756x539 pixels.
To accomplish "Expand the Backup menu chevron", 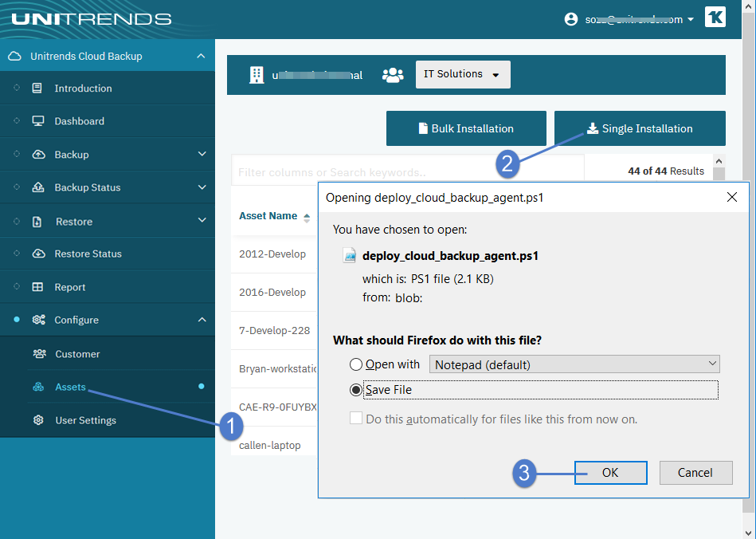I will click(x=202, y=154).
